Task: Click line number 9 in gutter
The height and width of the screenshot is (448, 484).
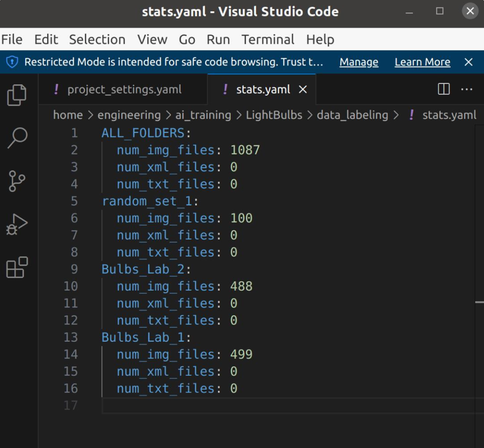Action: [x=74, y=269]
